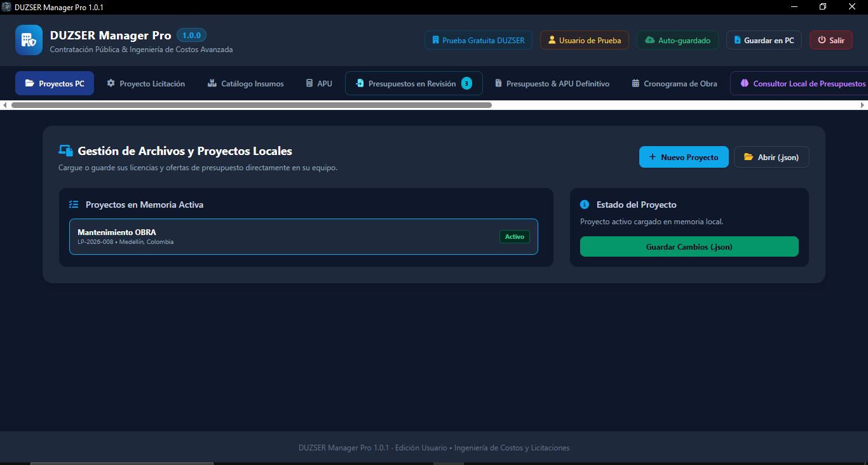Go to the Catálogo Insumos tab

[246, 83]
